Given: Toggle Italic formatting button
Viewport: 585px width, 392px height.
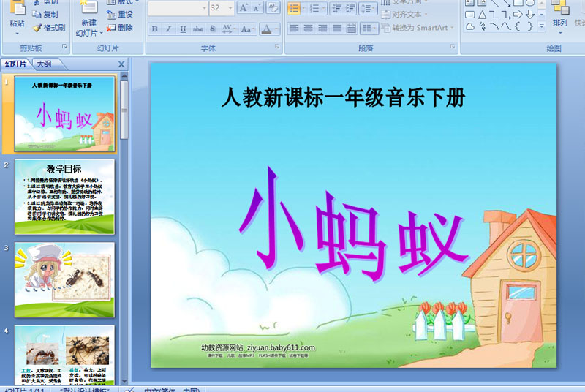Looking at the screenshot, I should point(169,29).
